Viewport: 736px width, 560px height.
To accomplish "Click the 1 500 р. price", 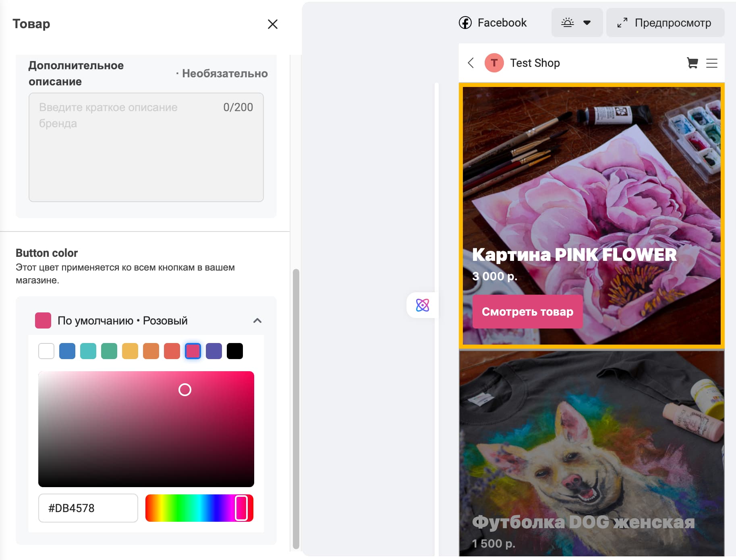I will pos(494,543).
